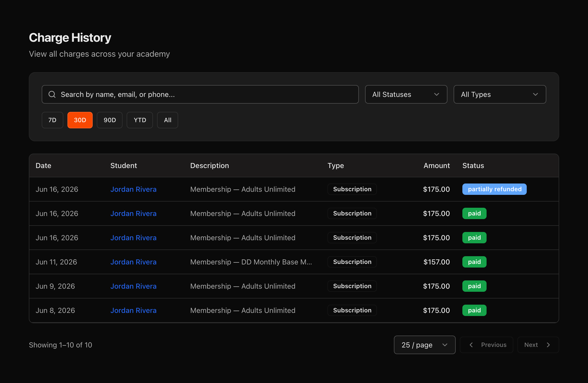This screenshot has height=383, width=588.
Task: Click the Subscription tag in Jun 8 row
Action: [352, 310]
